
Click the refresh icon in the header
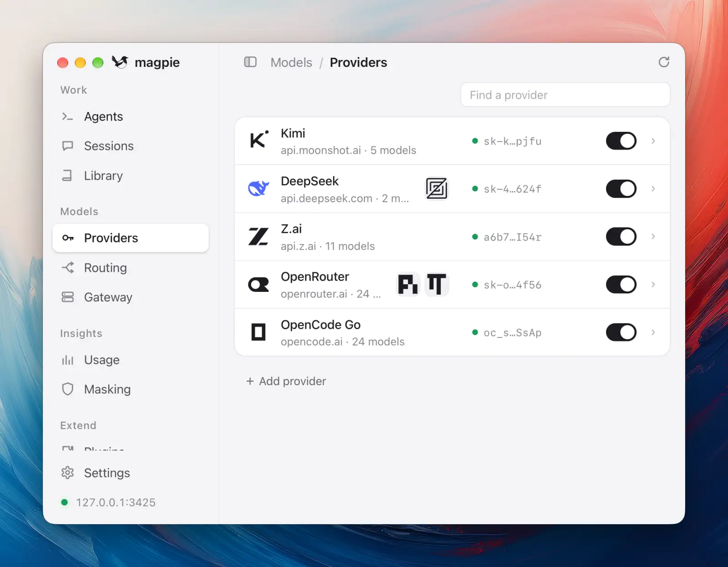(664, 62)
